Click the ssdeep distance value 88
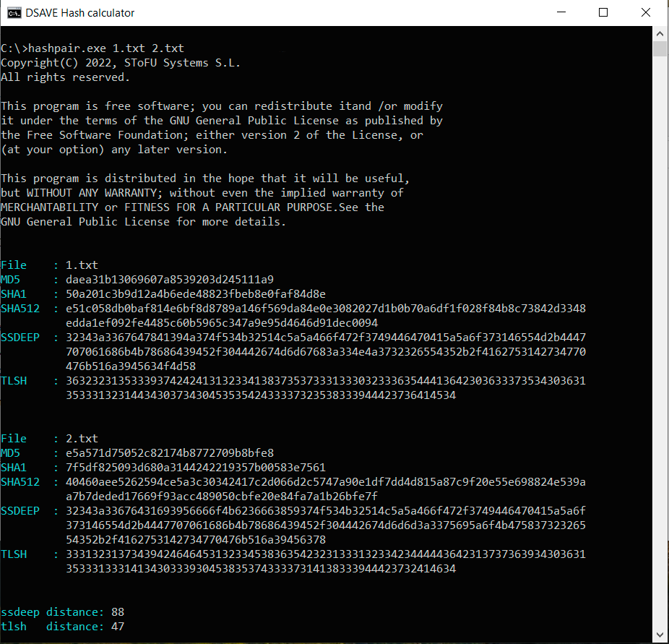This screenshot has height=644, width=669. (x=118, y=612)
